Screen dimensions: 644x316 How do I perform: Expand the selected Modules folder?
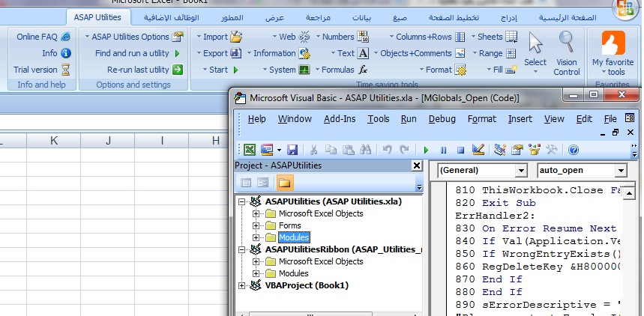tap(256, 237)
